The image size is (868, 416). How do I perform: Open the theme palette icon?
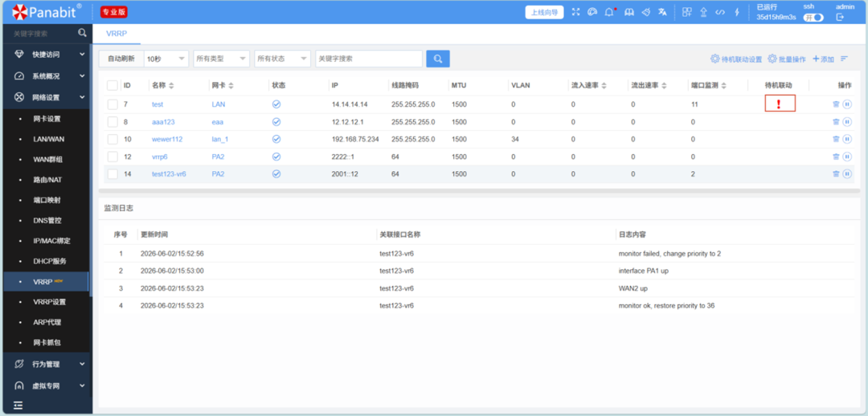(x=592, y=12)
